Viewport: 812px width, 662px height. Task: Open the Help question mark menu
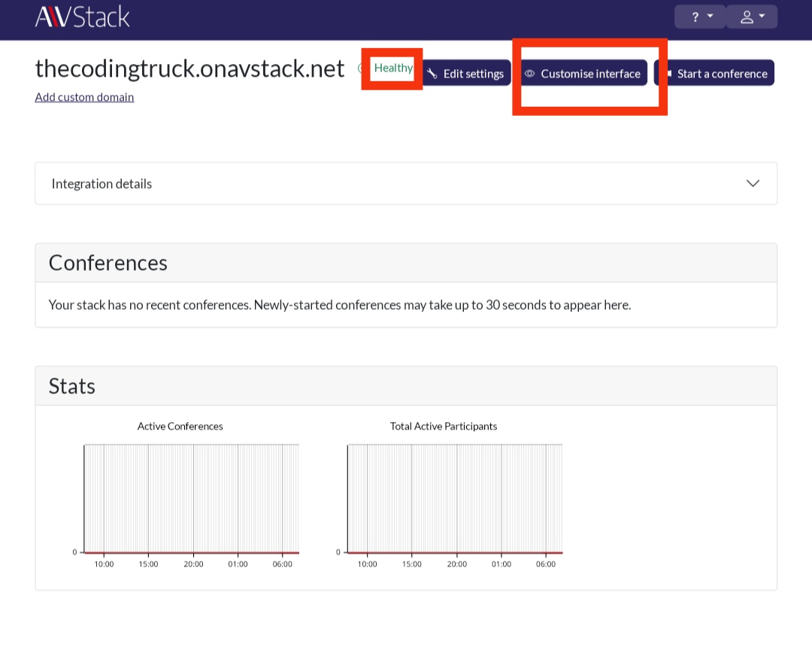699,17
